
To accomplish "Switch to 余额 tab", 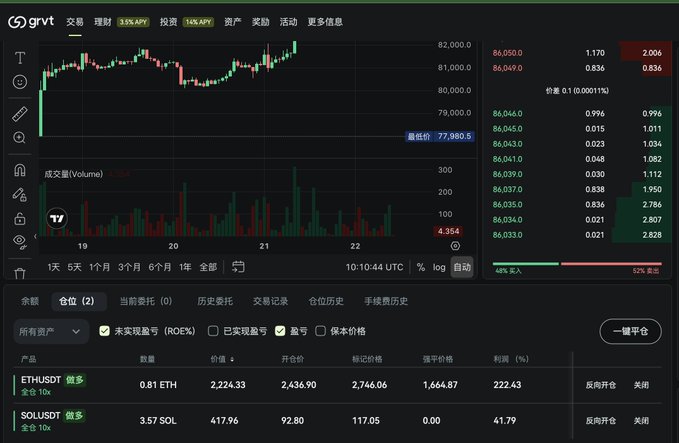I will click(x=30, y=301).
